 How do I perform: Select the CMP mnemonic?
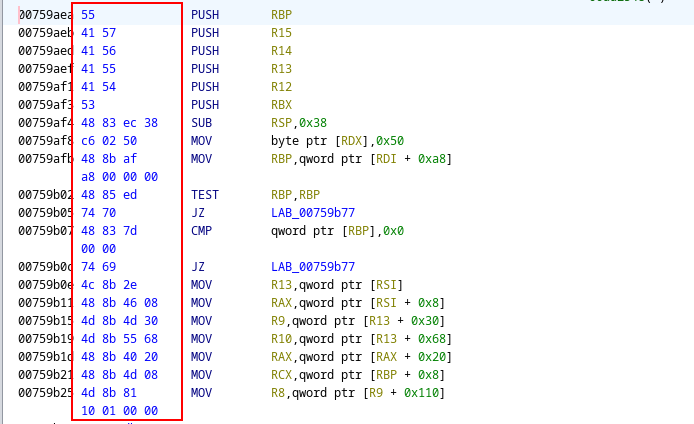(x=201, y=231)
